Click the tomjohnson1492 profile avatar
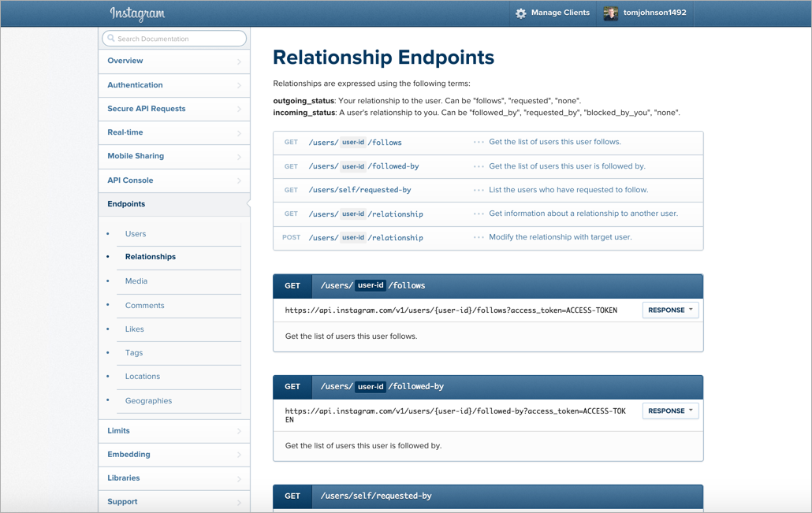This screenshot has width=812, height=513. pos(610,13)
